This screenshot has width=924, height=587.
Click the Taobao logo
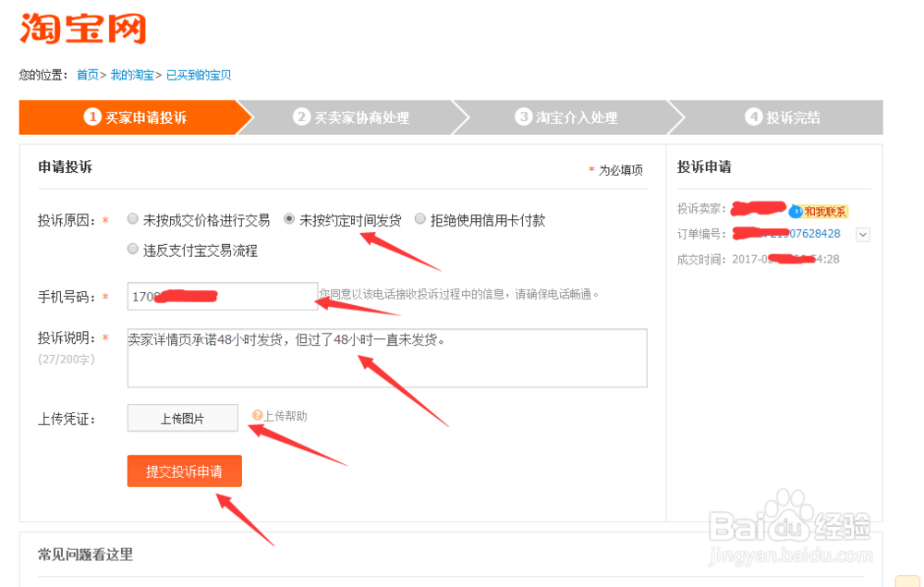click(83, 29)
